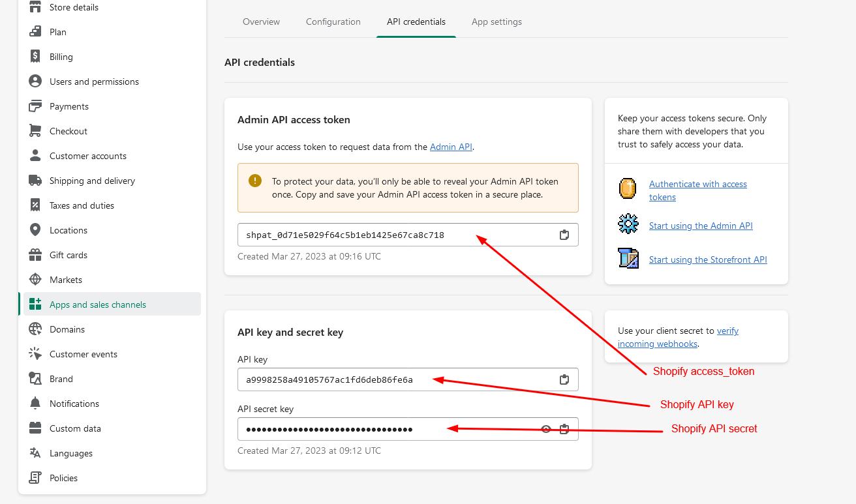Click the Notifications bell icon
This screenshot has width=856, height=504.
point(35,404)
